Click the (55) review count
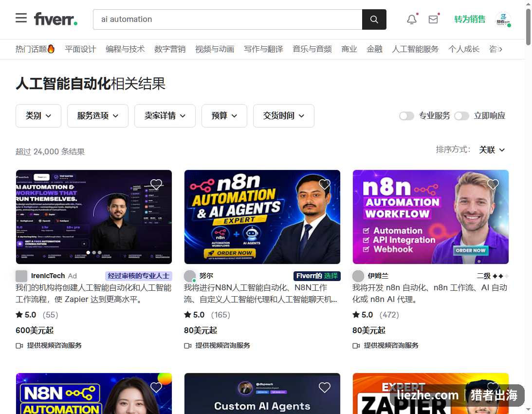Viewport: 532px width, 414px height. (x=51, y=315)
